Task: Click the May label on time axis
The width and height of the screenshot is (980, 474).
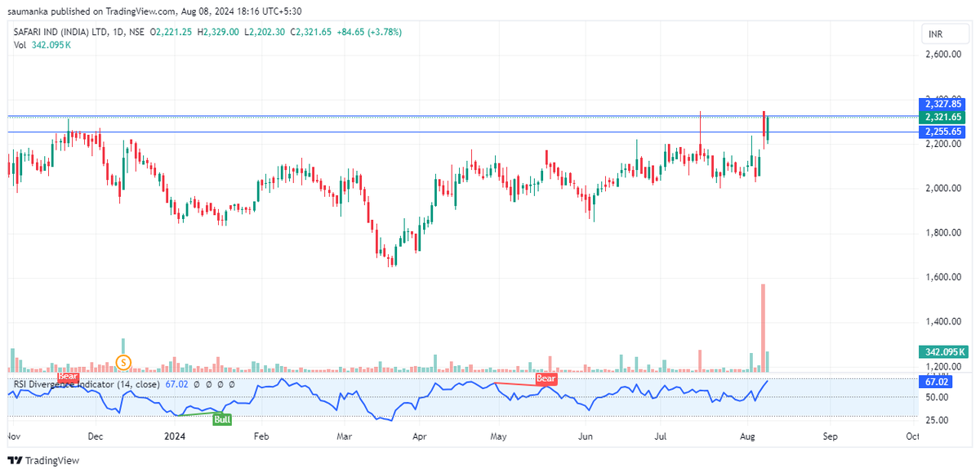Action: pos(497,436)
